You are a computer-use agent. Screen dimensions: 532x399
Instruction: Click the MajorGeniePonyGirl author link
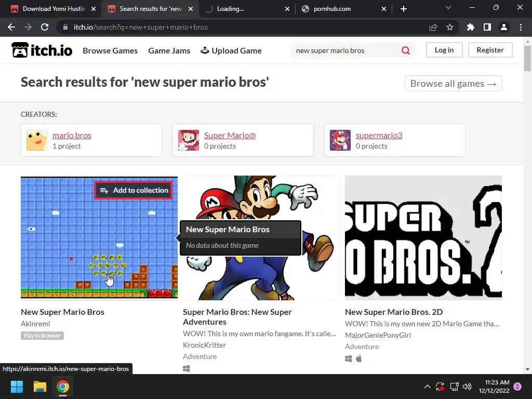pos(378,335)
